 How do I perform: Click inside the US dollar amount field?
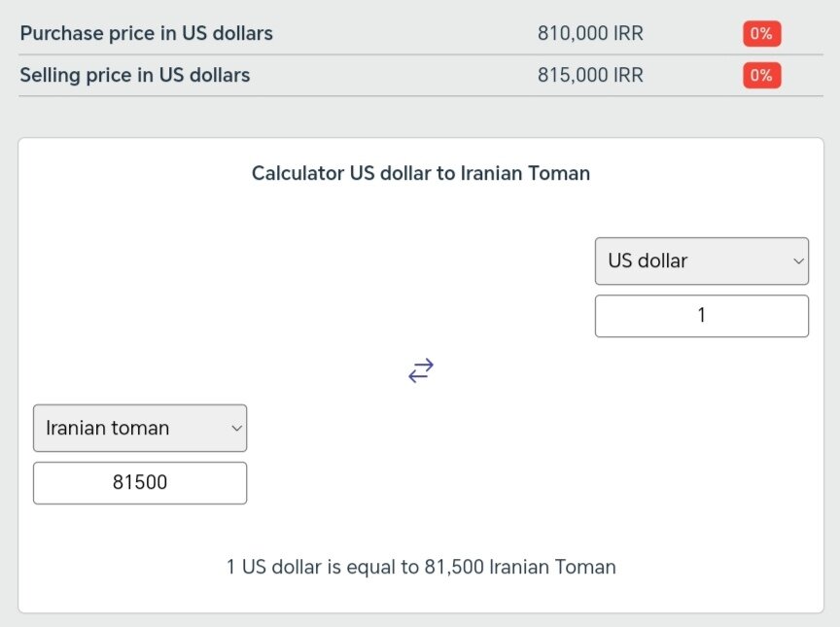coord(701,315)
